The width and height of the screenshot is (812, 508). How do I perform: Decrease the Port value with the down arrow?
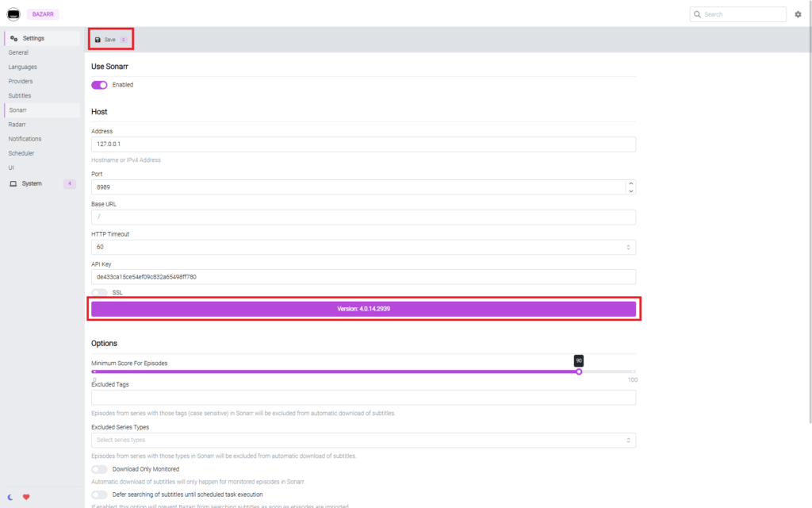click(x=630, y=191)
